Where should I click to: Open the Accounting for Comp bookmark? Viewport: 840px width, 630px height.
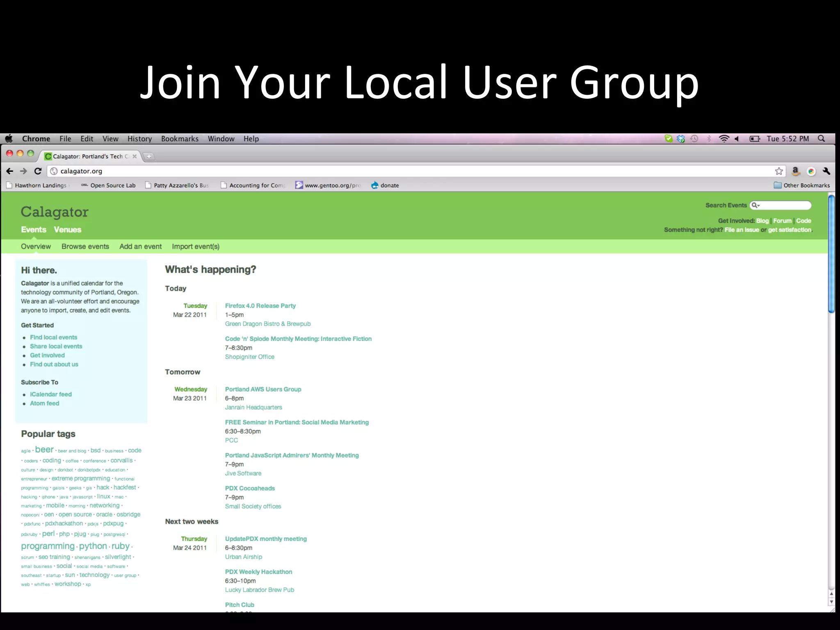point(253,185)
